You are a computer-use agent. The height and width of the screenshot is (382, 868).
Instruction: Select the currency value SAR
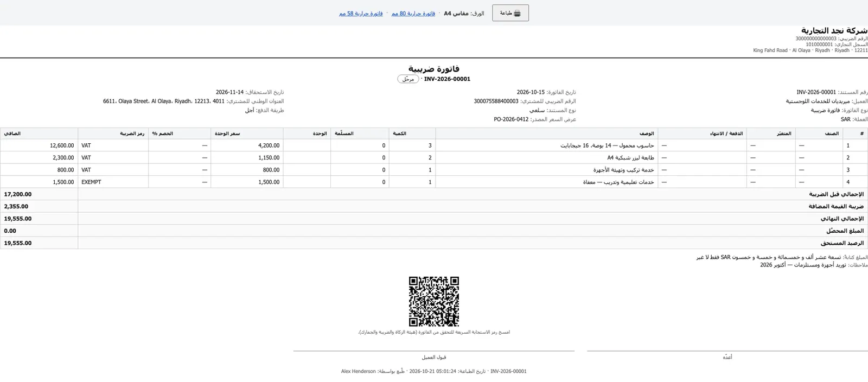coord(846,119)
